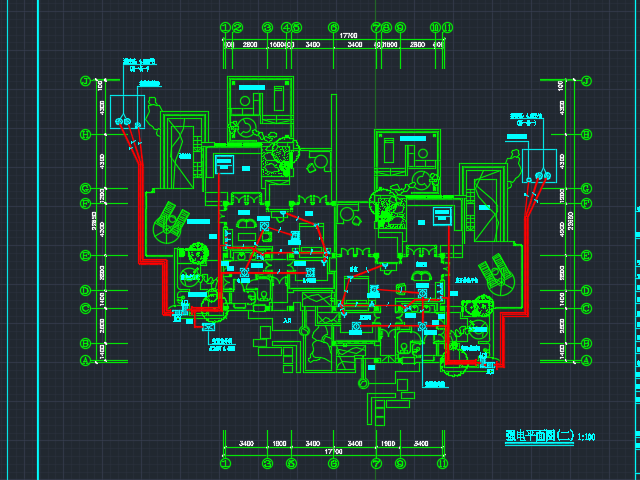This screenshot has width=640, height=480.
Task: Click the left red cable vertical run
Action: coord(140,210)
